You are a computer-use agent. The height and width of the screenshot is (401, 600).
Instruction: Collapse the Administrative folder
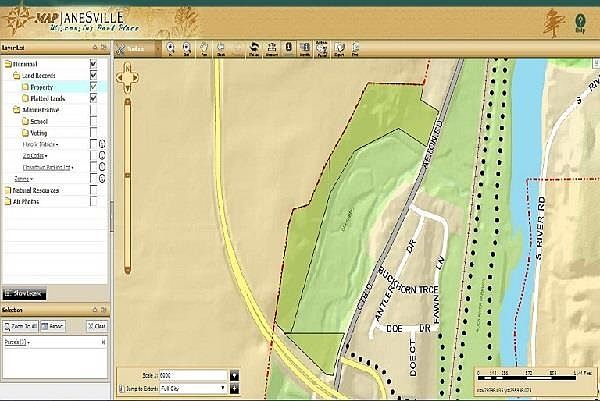coord(16,110)
